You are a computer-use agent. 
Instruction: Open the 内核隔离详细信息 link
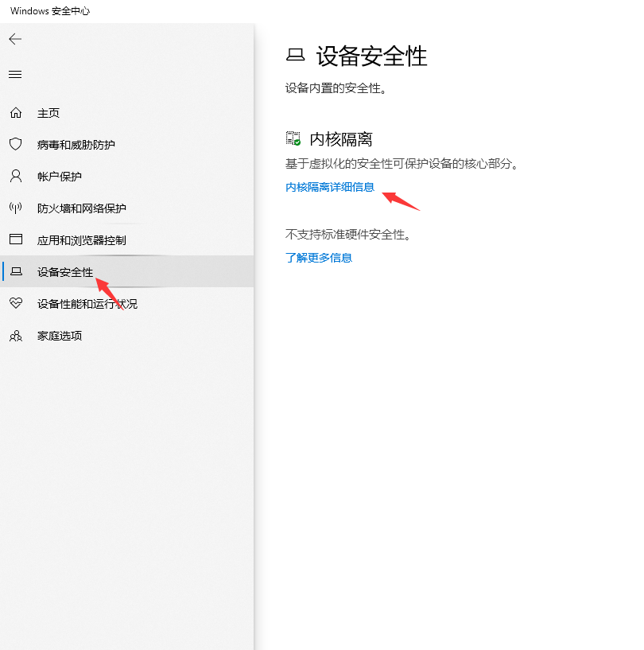pyautogui.click(x=330, y=188)
